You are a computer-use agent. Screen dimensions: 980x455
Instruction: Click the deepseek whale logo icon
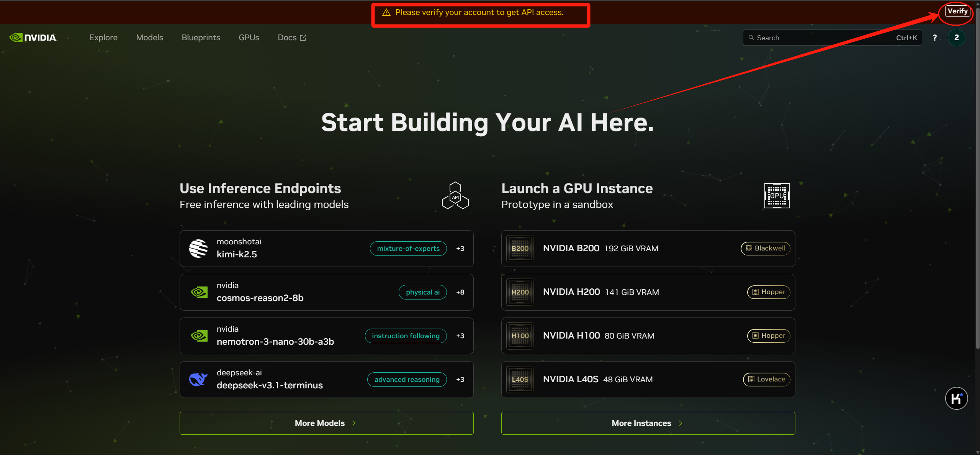[x=198, y=380]
